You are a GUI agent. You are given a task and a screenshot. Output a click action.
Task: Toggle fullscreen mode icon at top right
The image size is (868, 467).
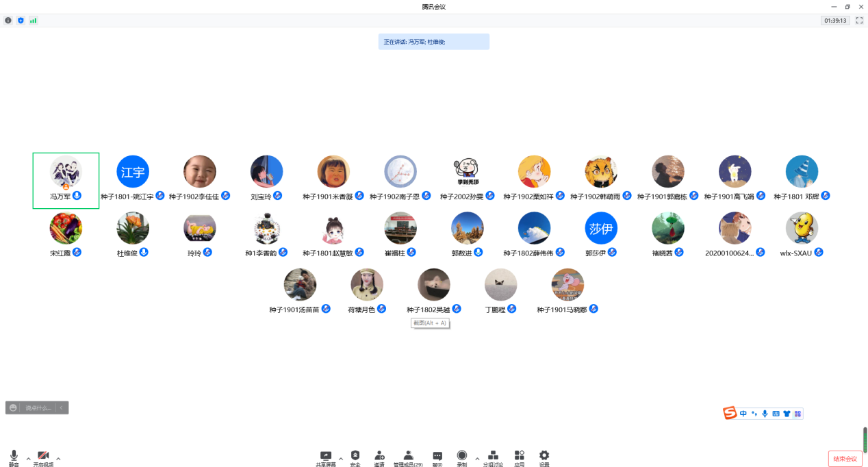point(859,21)
